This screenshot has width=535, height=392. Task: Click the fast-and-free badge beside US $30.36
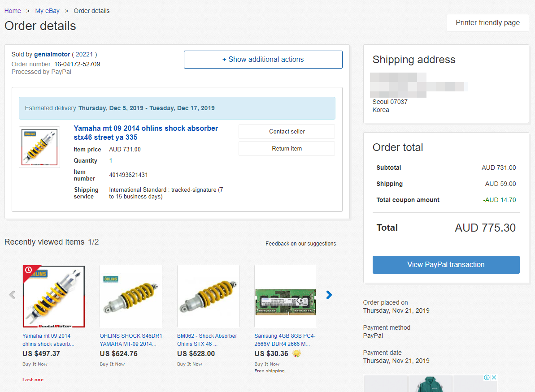296,353
